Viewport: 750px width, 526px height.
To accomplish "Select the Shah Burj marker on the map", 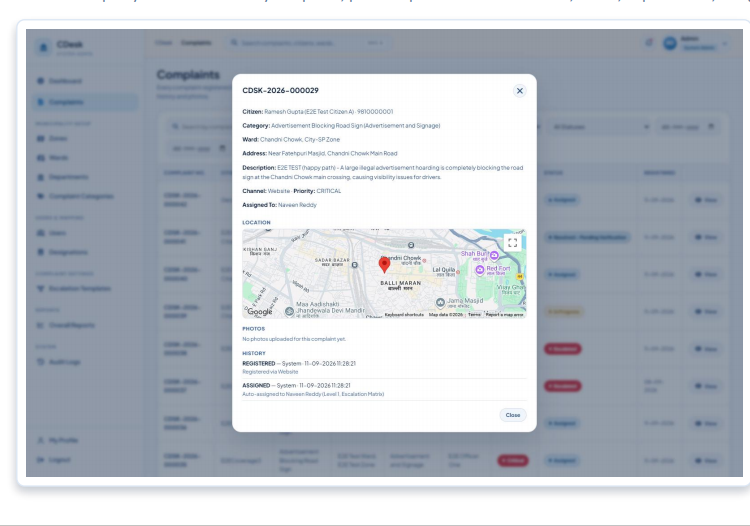I will pos(494,255).
